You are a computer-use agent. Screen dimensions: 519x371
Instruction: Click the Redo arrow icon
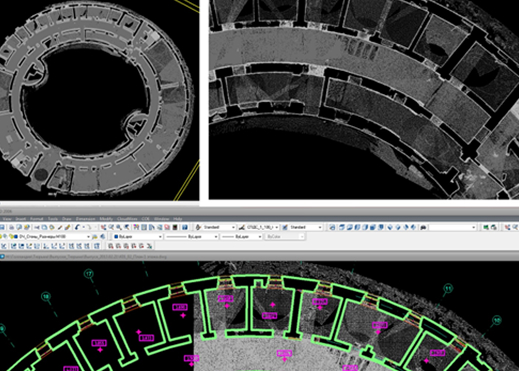tap(89, 227)
